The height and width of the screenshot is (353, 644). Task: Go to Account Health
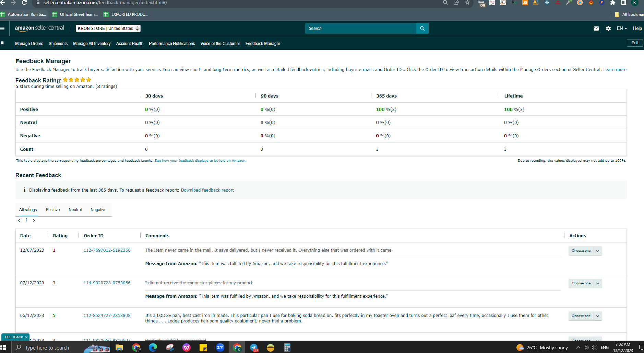pos(130,44)
